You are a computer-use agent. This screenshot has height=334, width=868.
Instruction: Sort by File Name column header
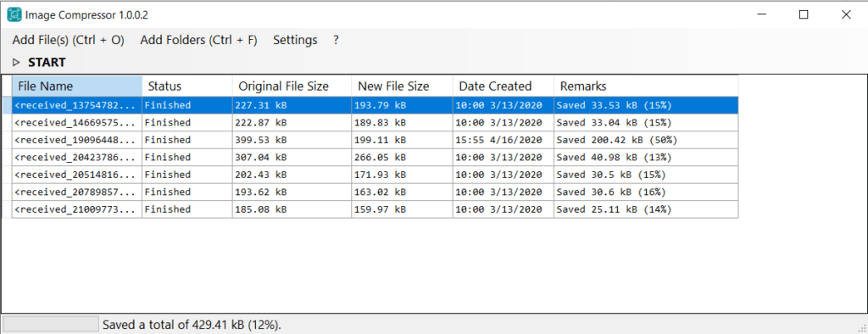click(x=77, y=86)
